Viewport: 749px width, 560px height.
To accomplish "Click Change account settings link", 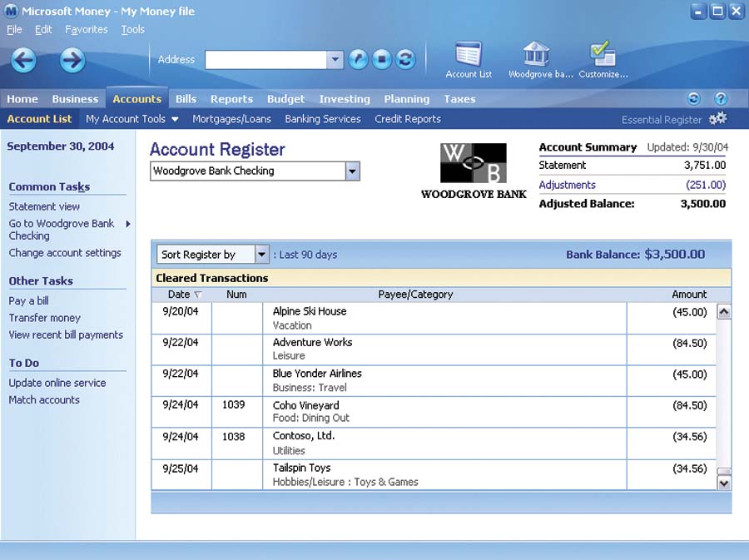I will click(65, 253).
